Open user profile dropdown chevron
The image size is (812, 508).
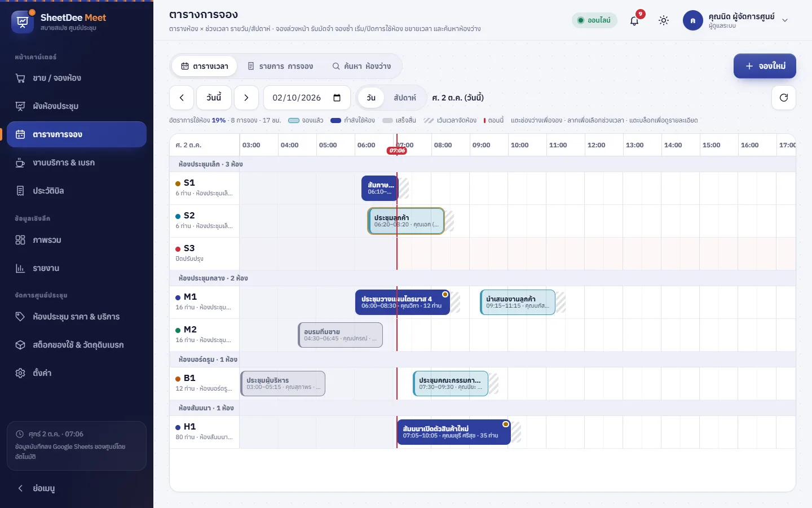coord(785,20)
